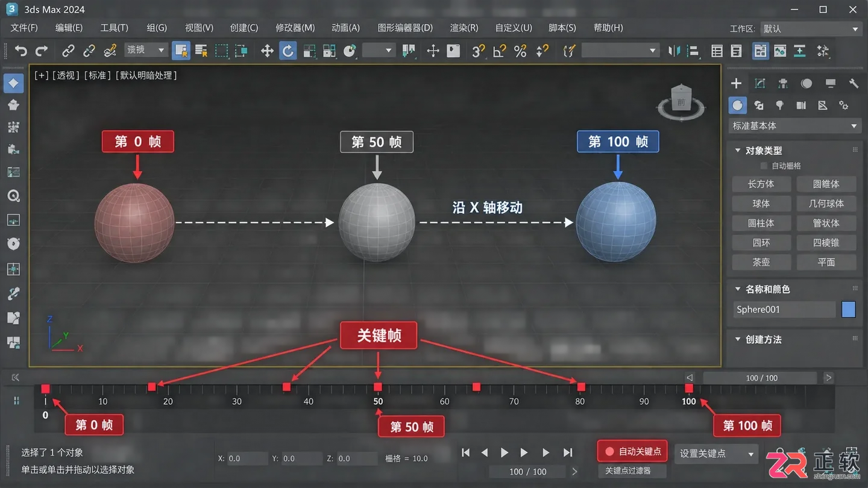Open the 文件(F) menu
868x488 pixels.
pyautogui.click(x=24, y=28)
